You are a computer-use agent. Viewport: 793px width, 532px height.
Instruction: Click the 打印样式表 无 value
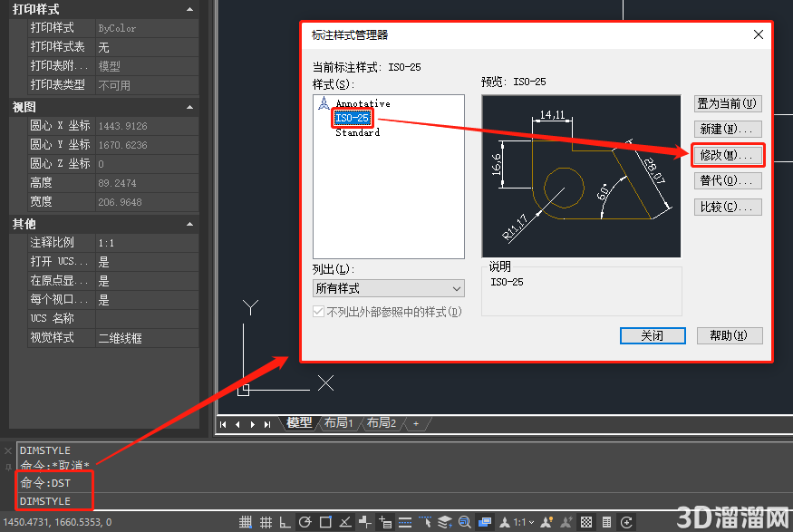[x=147, y=47]
